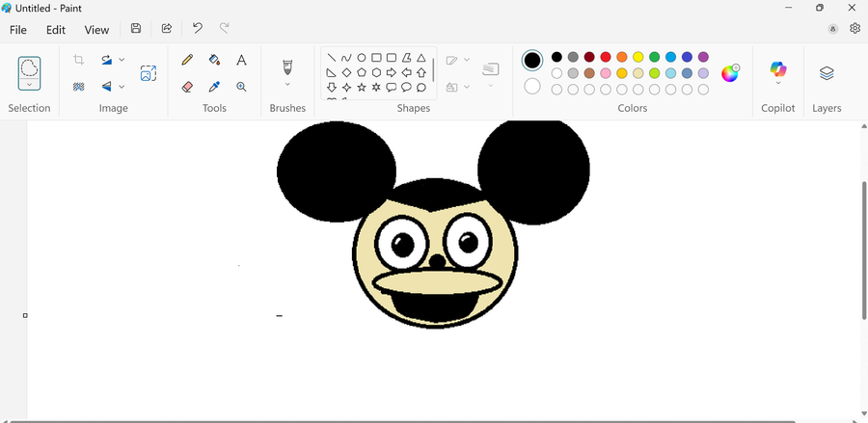Click the Share icon next to Save
This screenshot has width=868, height=423.
click(167, 29)
